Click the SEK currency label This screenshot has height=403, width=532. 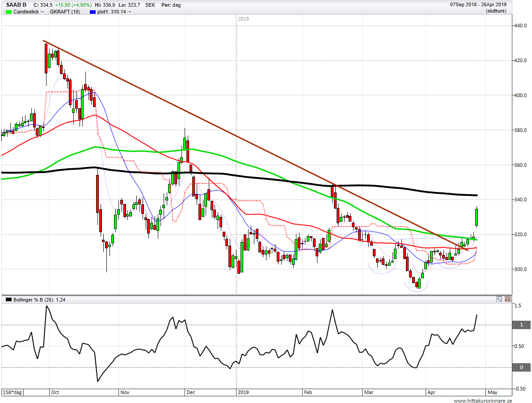150,5
